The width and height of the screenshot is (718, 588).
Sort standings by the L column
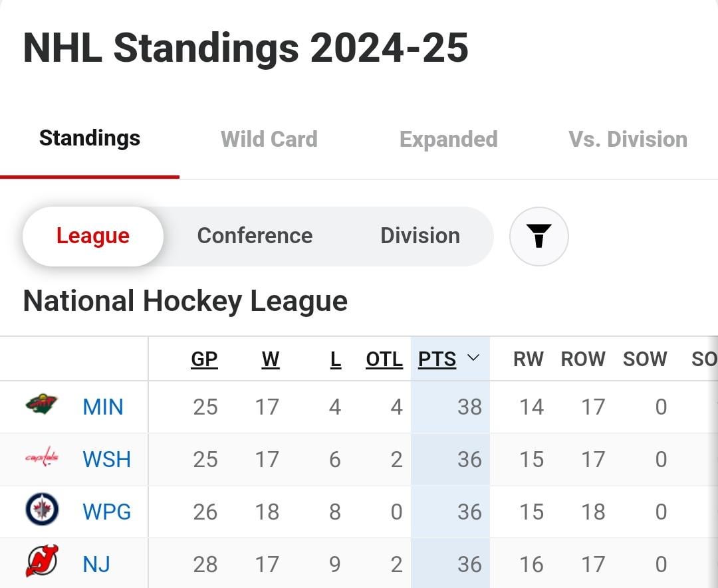click(x=336, y=358)
